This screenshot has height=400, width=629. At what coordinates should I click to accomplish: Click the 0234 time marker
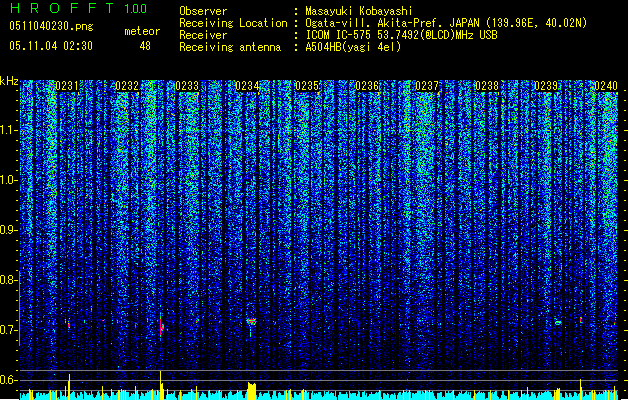pos(247,86)
